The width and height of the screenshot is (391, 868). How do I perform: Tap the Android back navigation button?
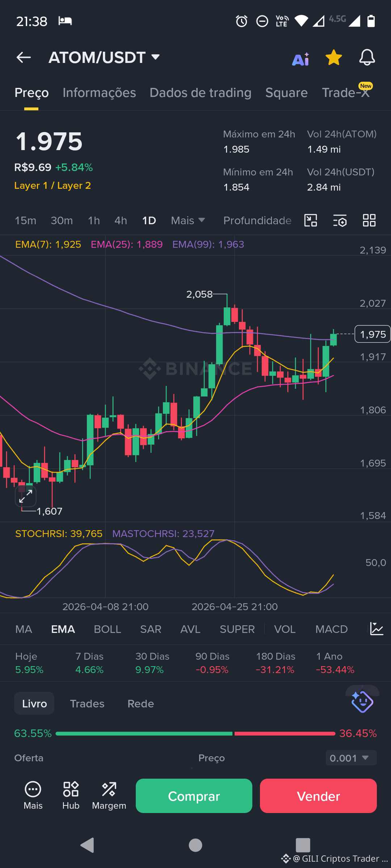[x=87, y=845]
